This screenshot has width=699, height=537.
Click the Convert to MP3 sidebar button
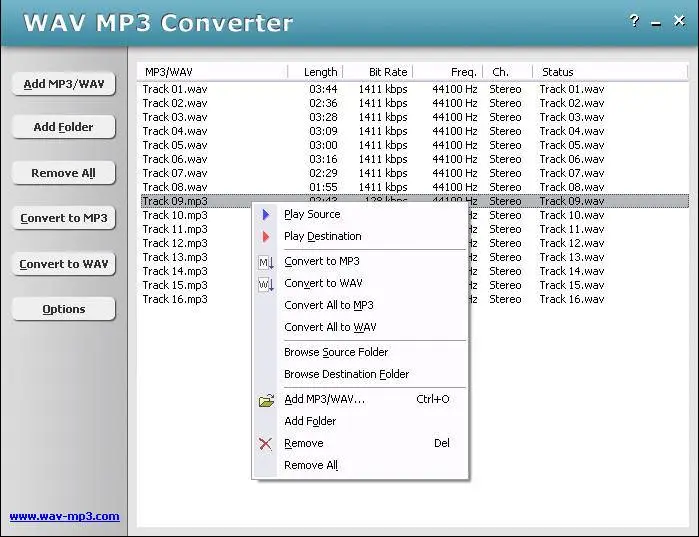64,218
